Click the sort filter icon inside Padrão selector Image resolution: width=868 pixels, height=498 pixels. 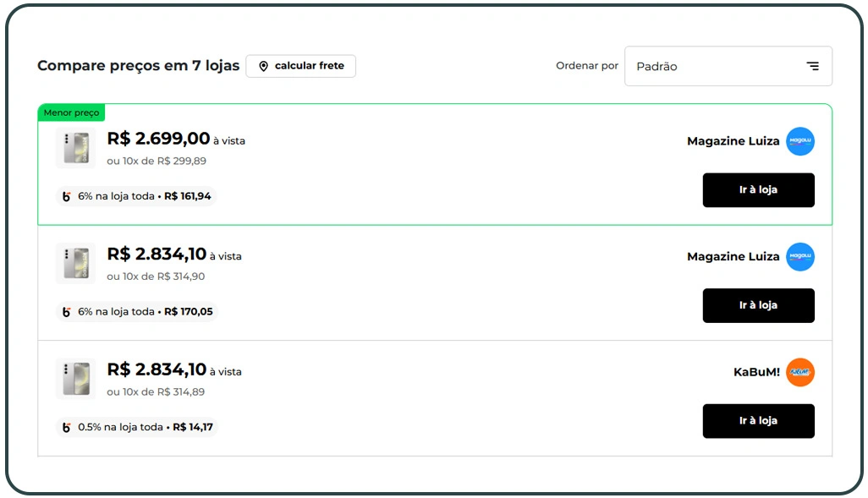pos(813,65)
